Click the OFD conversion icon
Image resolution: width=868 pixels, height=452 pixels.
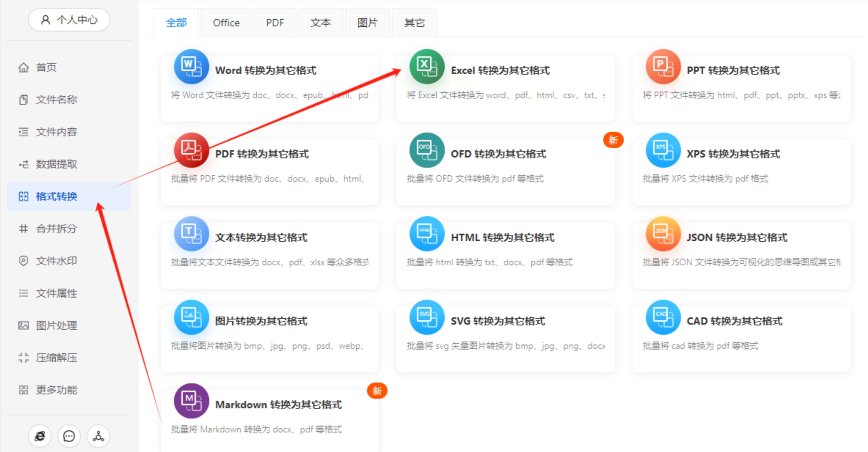coord(427,150)
